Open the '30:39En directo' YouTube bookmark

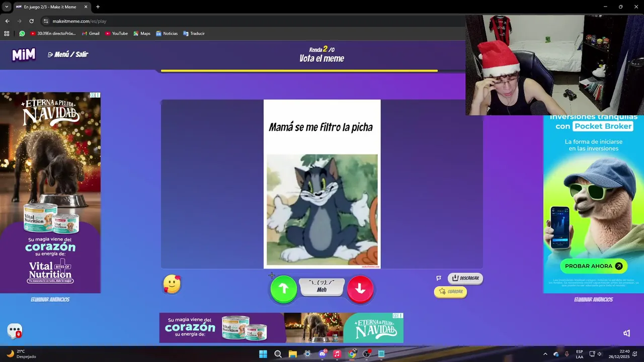(53, 34)
